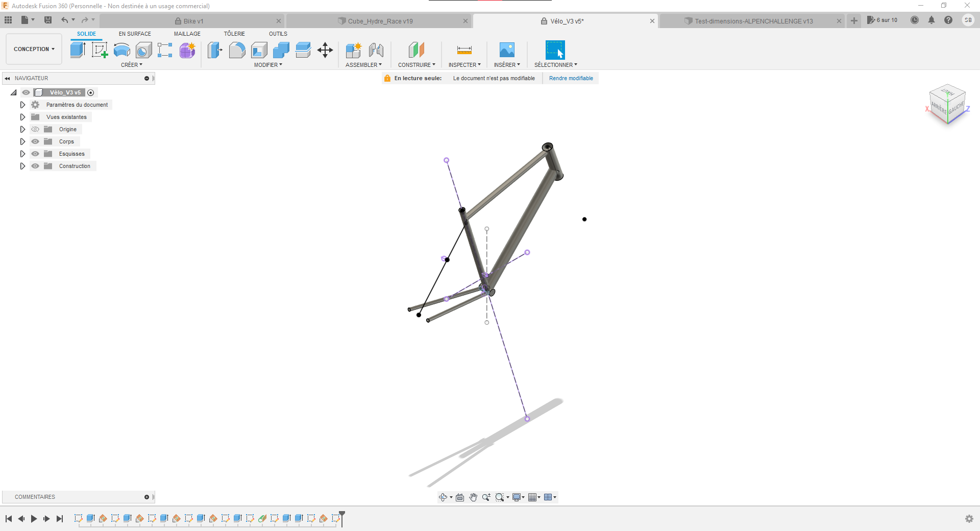Click the Create Sketch icon

(x=100, y=50)
